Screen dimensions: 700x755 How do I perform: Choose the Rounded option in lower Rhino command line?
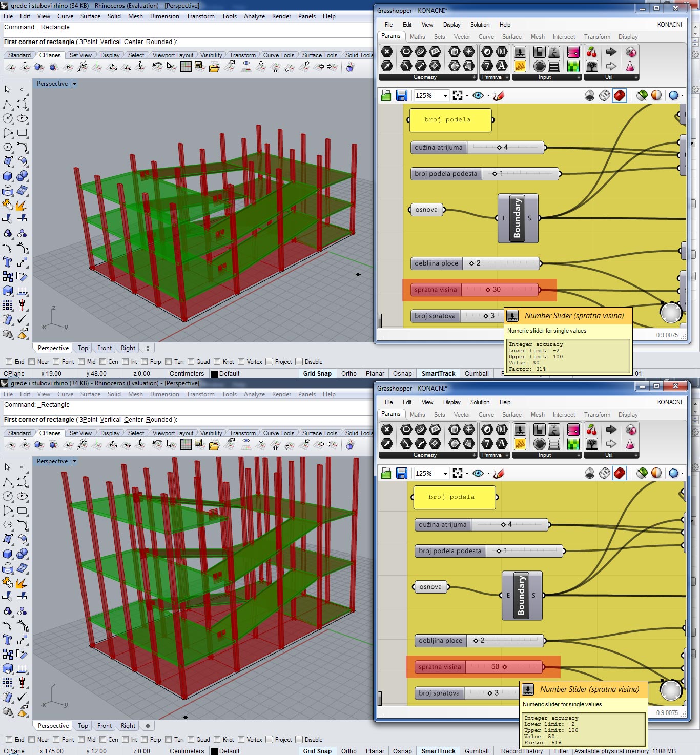tap(159, 420)
